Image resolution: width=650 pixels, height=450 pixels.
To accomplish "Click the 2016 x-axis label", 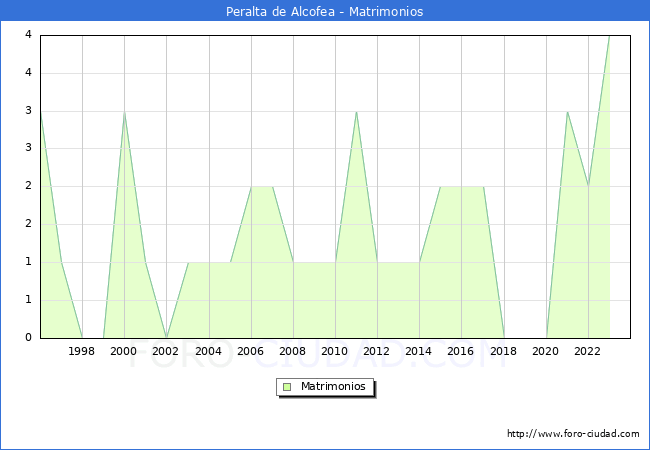I will pos(461,351).
